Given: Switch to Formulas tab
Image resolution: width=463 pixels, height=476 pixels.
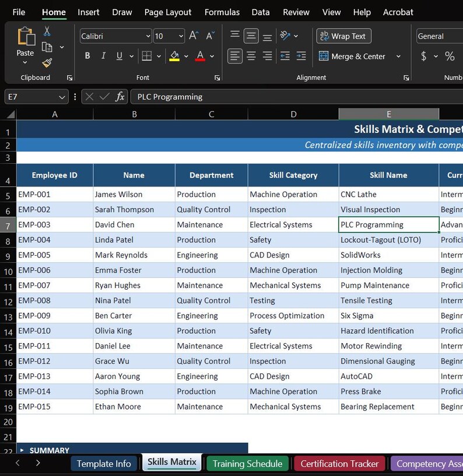Looking at the screenshot, I should [222, 12].
